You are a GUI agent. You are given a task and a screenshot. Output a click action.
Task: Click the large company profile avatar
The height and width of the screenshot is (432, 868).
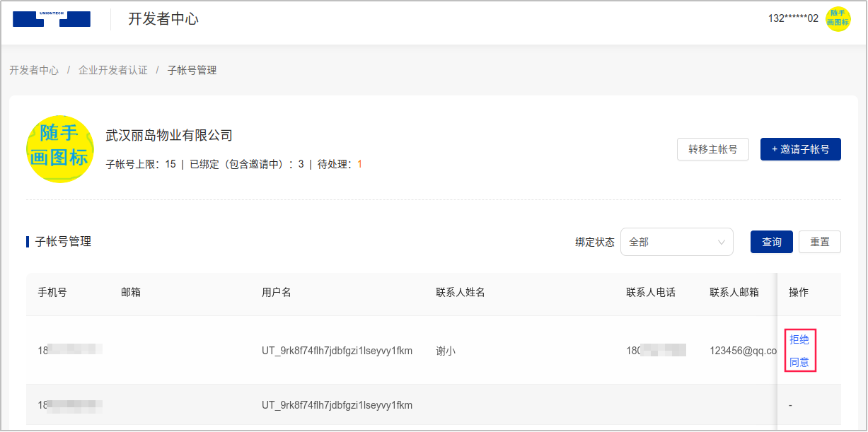click(60, 149)
